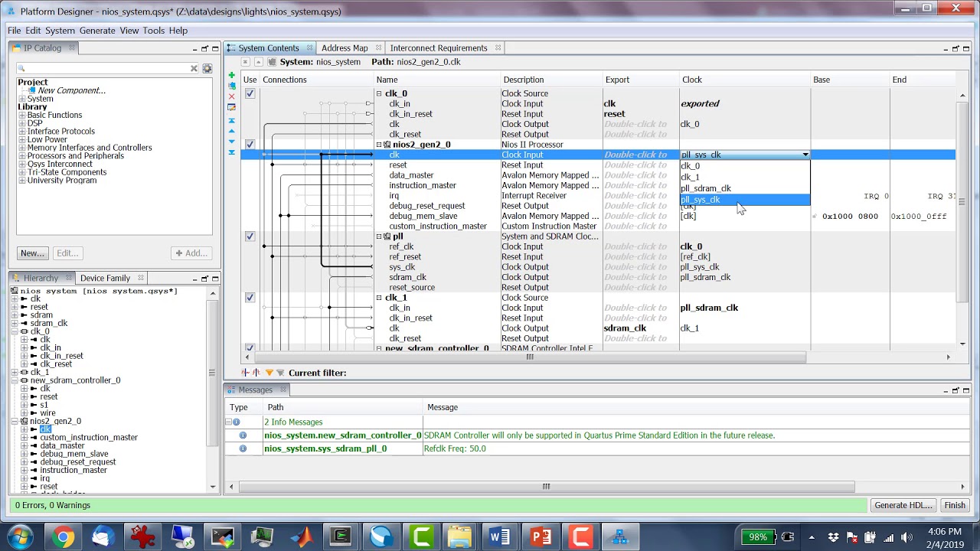Click the red X remove component icon
The image size is (980, 551).
232,96
